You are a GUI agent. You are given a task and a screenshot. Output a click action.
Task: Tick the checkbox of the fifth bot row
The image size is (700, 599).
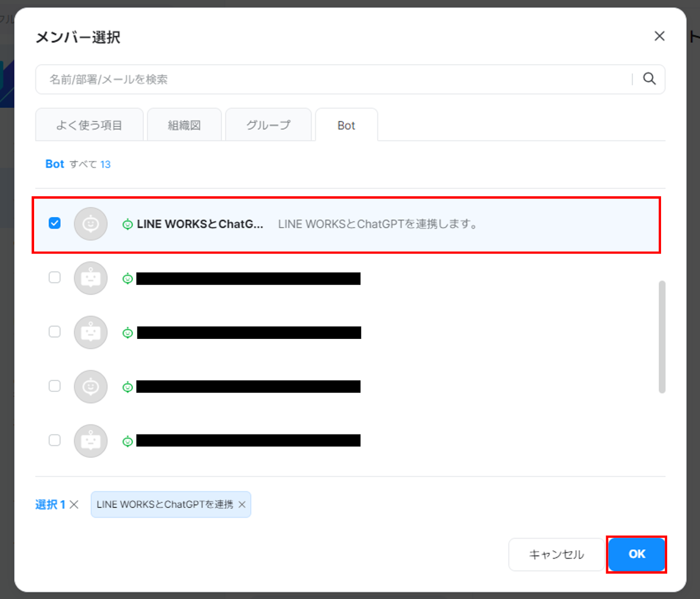[x=55, y=440]
